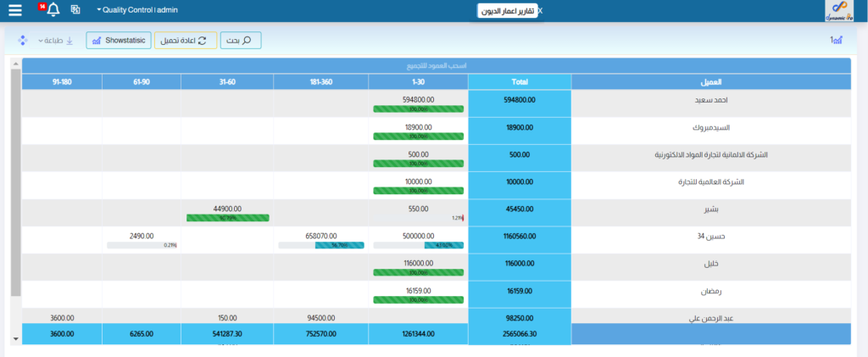Click the language translate icon
Viewport: 868px width, 357px height.
[x=75, y=10]
